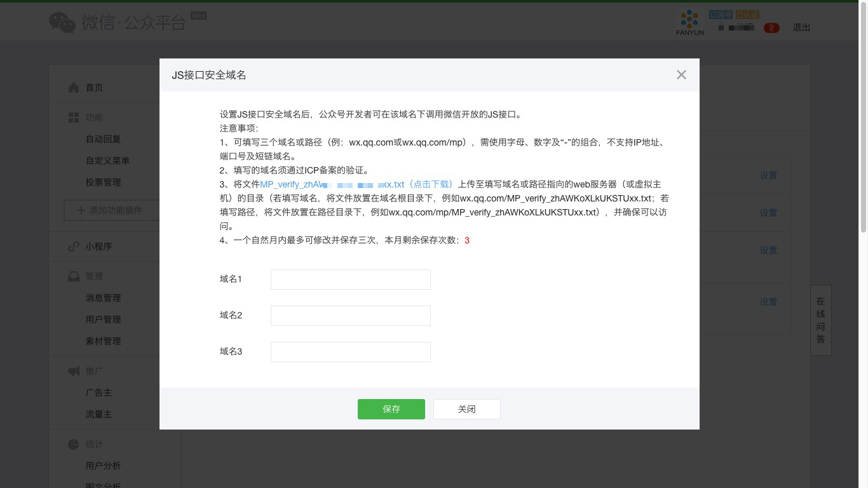
Task: Open the 在线问答 side tab
Action: tap(820, 320)
